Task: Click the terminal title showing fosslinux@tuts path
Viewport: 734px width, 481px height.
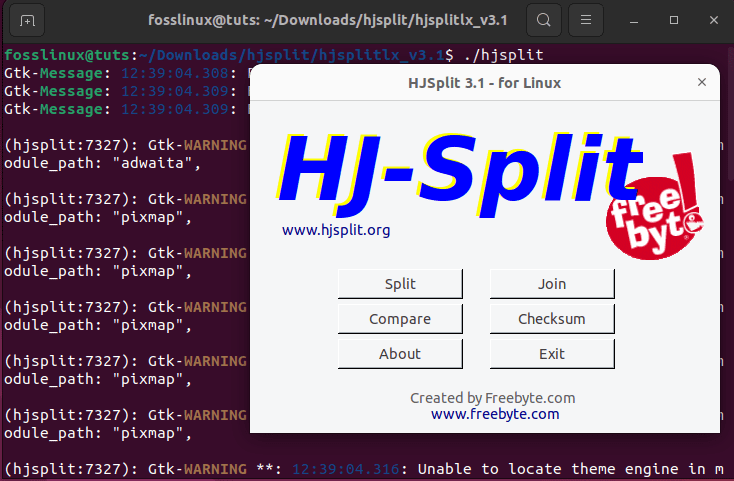Action: click(x=328, y=20)
